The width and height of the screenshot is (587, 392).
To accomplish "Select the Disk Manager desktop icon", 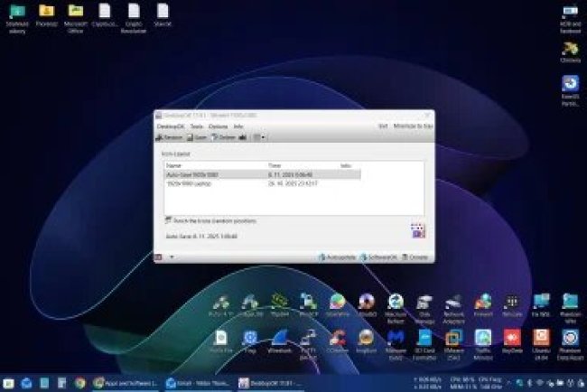I will tap(424, 309).
